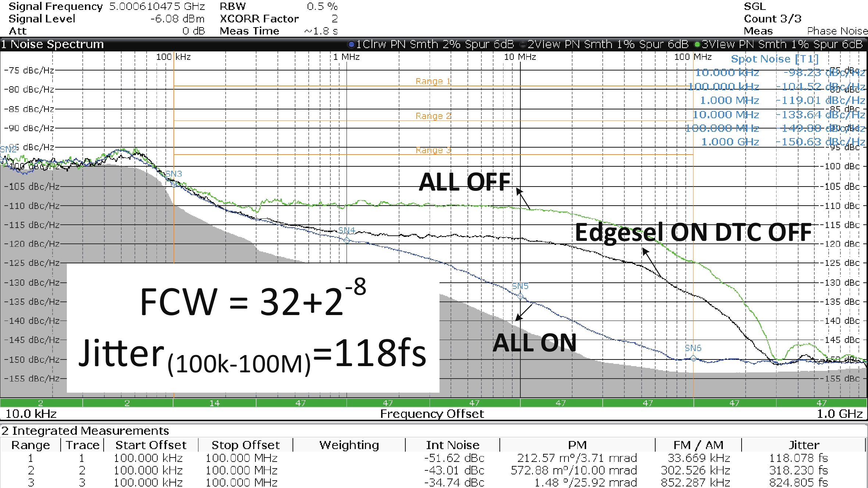The width and height of the screenshot is (868, 488).
Task: Activate the 2 Integrated Measurements window title
Action: (x=85, y=430)
